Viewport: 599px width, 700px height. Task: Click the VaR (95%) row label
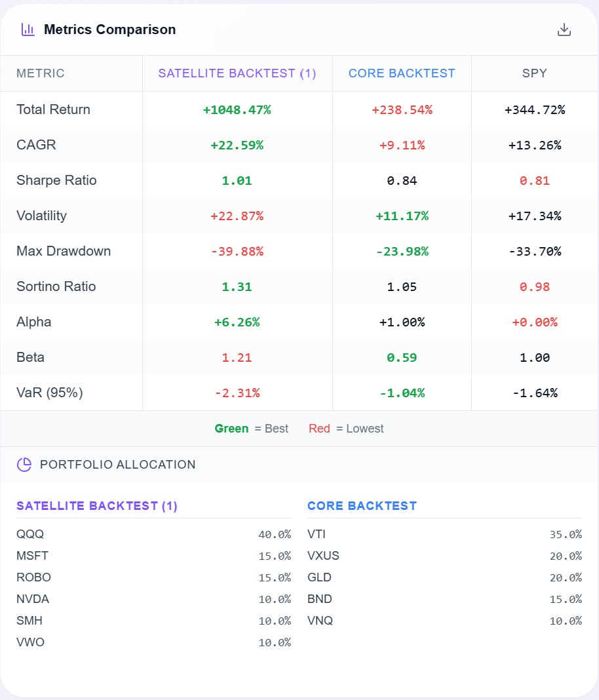(x=48, y=392)
